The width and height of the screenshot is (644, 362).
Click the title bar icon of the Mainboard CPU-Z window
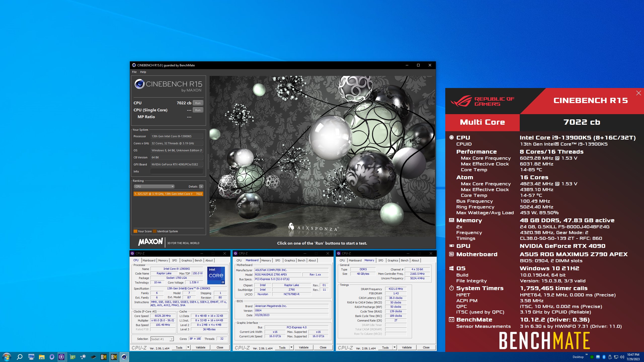point(235,253)
